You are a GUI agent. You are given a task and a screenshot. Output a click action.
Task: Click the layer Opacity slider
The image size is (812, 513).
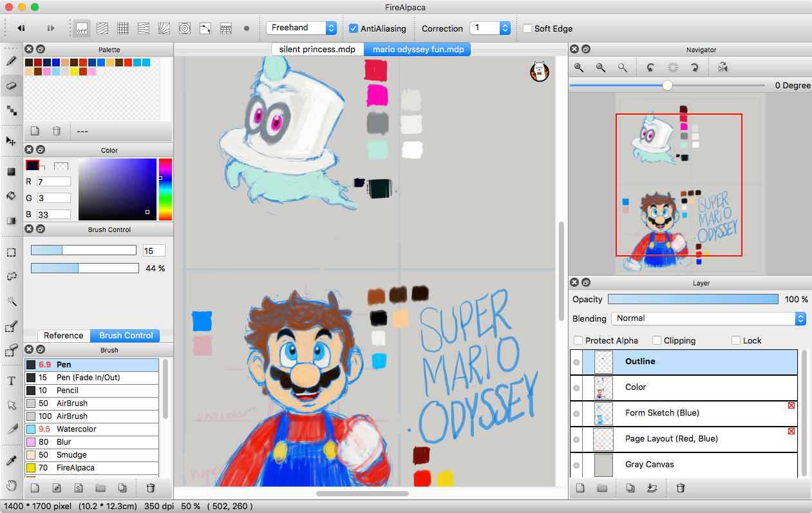[693, 299]
